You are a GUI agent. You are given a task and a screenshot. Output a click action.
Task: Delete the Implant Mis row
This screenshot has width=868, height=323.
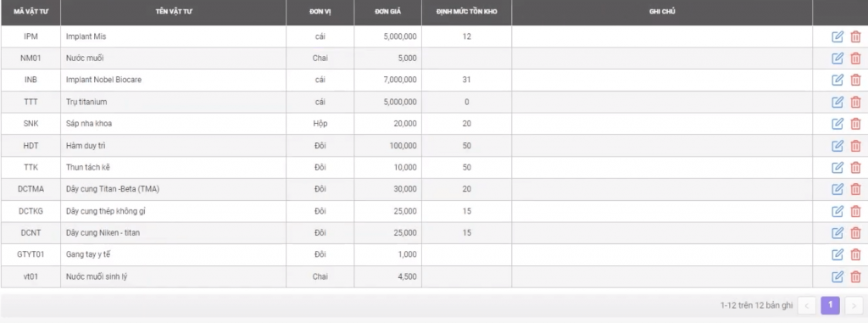coord(855,36)
